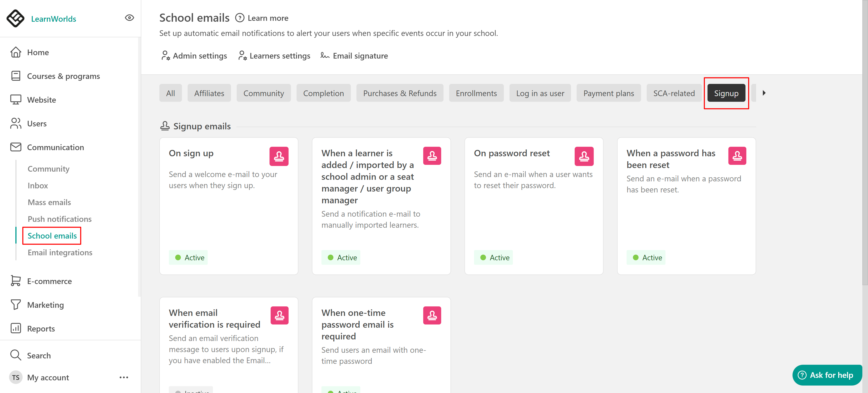This screenshot has width=868, height=393.
Task: Toggle the preview eye icon in sidebar
Action: [x=129, y=18]
